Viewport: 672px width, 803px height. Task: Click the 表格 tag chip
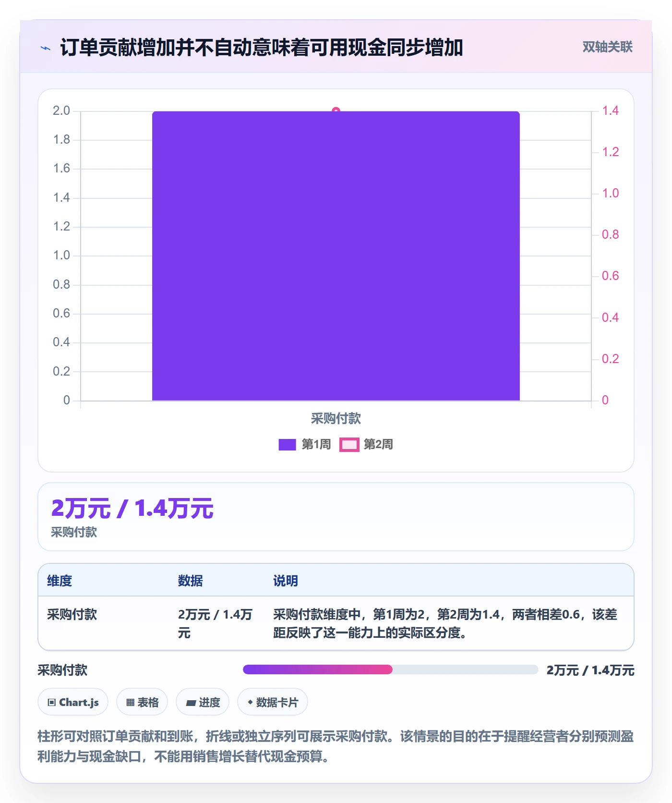click(142, 702)
